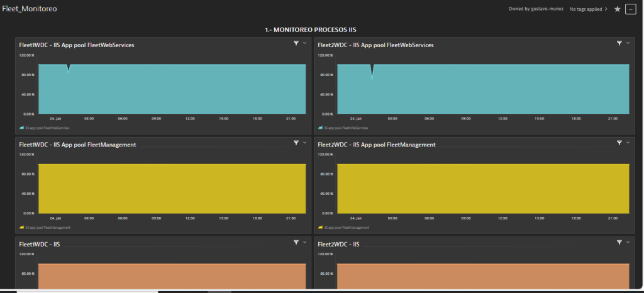Open the No tags applied link
The image size is (644, 293).
tap(588, 9)
